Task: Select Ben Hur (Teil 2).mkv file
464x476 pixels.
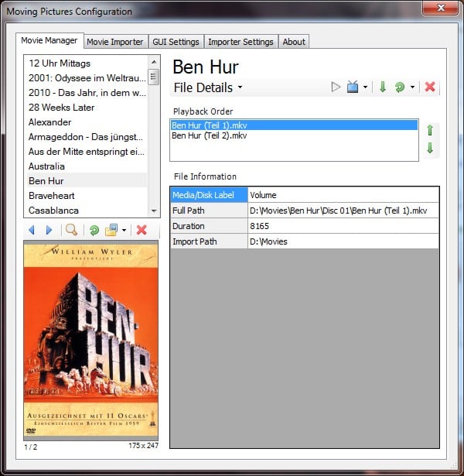Action: tap(210, 135)
